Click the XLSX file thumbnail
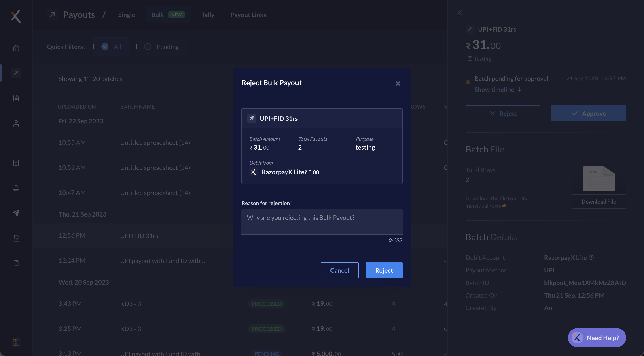644x356 pixels. click(599, 178)
